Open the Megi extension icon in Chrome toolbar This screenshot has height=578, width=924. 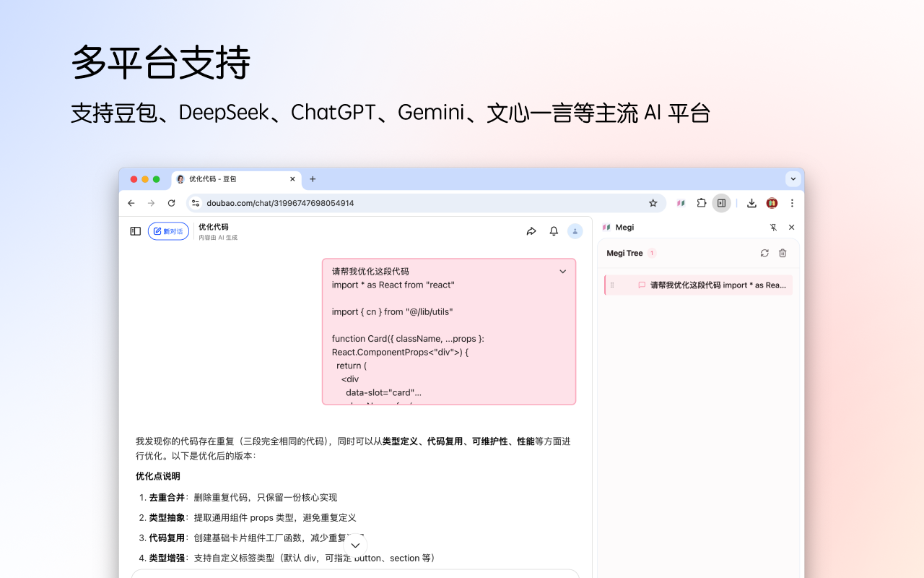coord(681,203)
